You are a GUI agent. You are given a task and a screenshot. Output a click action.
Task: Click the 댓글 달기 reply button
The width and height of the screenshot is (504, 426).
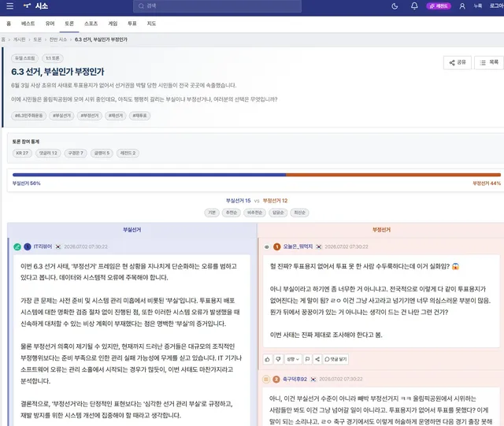click(x=336, y=359)
